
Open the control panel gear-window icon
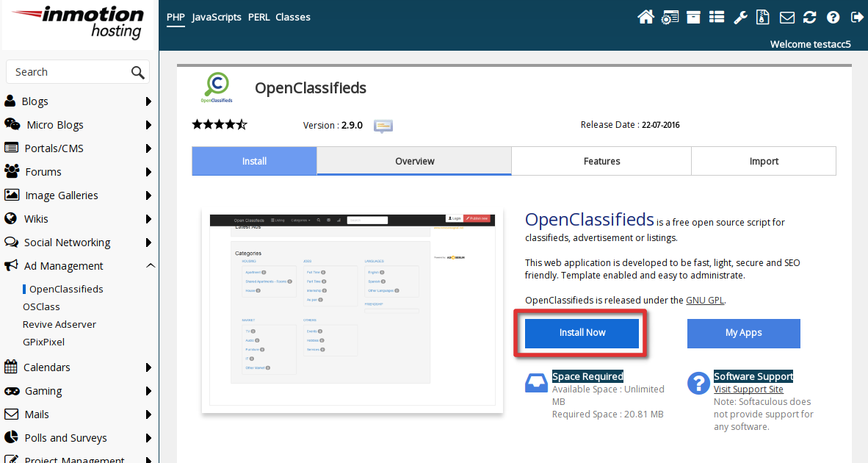pos(670,17)
